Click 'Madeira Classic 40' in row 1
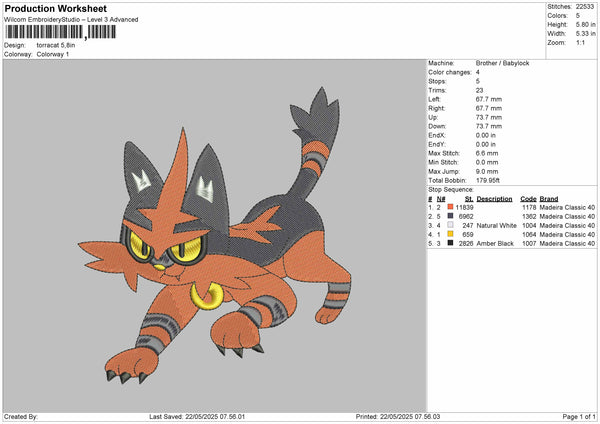Viewport: 600px width, 424px height. 567,207
